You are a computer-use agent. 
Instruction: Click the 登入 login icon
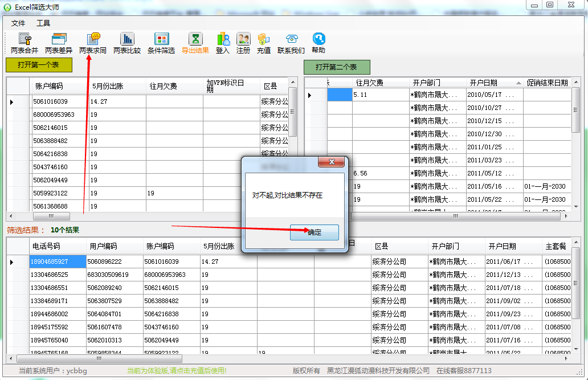[x=223, y=43]
